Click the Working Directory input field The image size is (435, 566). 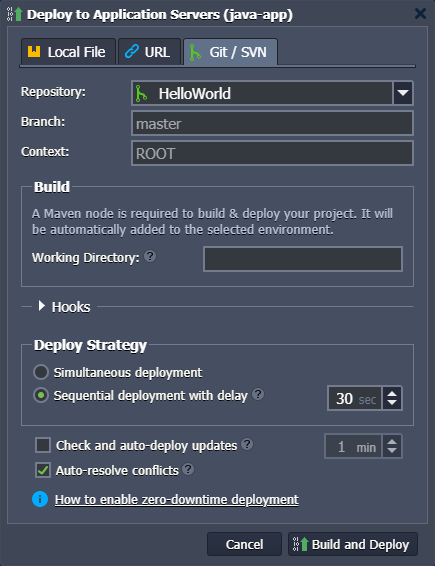coord(303,259)
